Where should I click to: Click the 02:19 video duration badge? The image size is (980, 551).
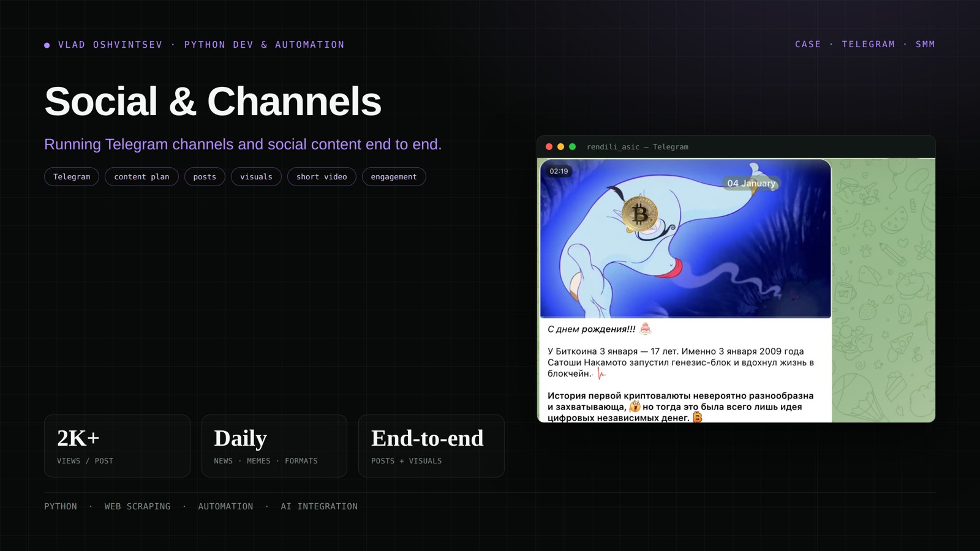(x=559, y=171)
